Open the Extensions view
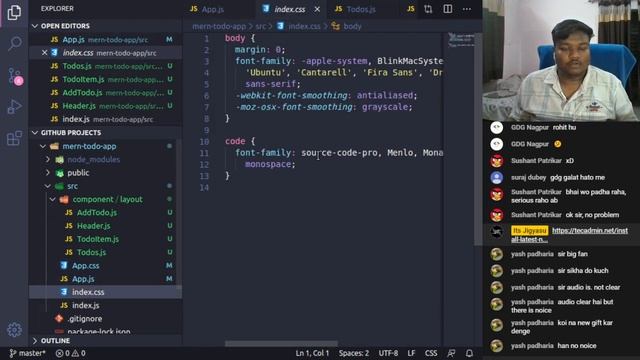The image size is (640, 360). [14, 138]
